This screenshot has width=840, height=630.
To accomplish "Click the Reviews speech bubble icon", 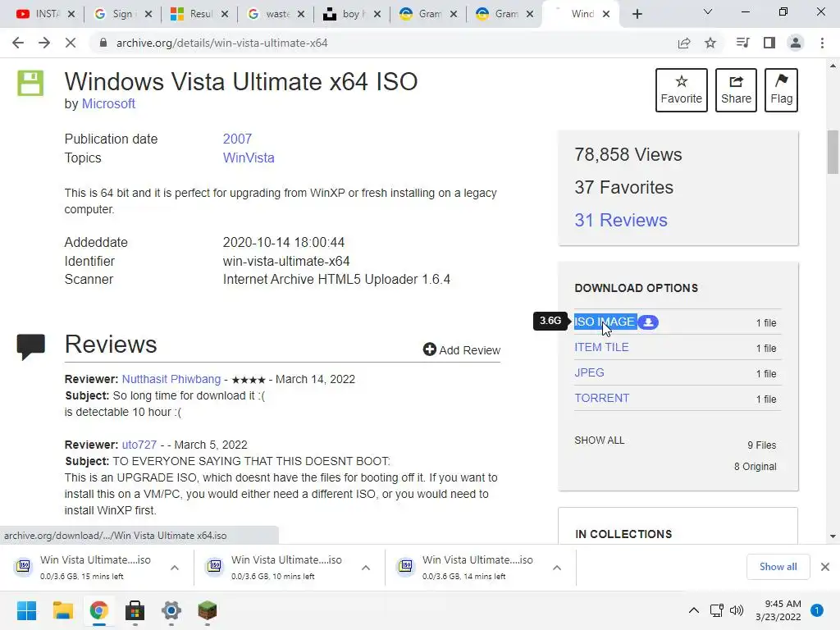I will click(31, 347).
